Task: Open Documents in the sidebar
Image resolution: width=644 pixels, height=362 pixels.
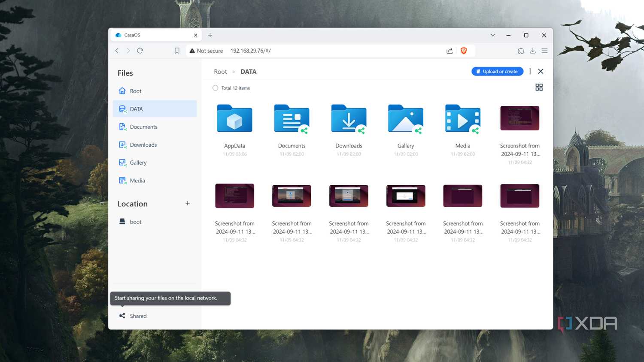Action: 155,127
